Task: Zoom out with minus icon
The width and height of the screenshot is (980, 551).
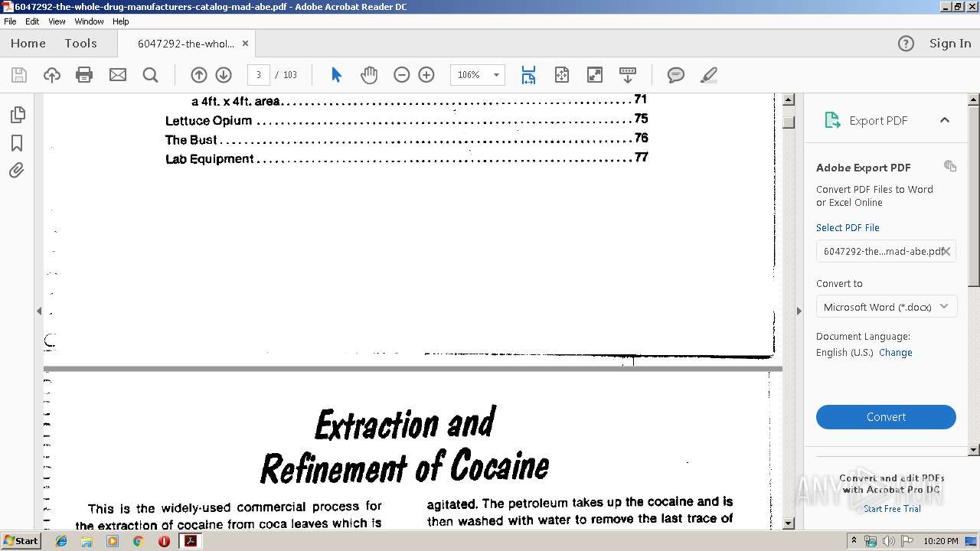Action: coord(402,75)
